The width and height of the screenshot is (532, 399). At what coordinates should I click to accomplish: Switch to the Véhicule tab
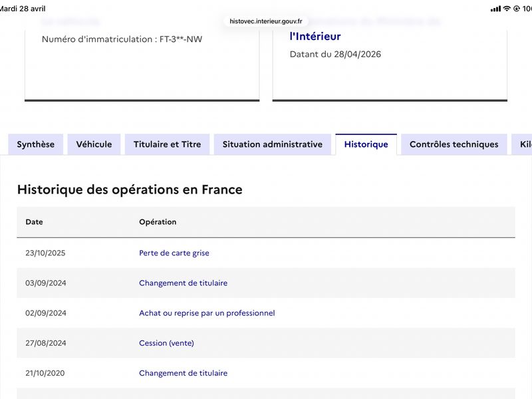[94, 144]
